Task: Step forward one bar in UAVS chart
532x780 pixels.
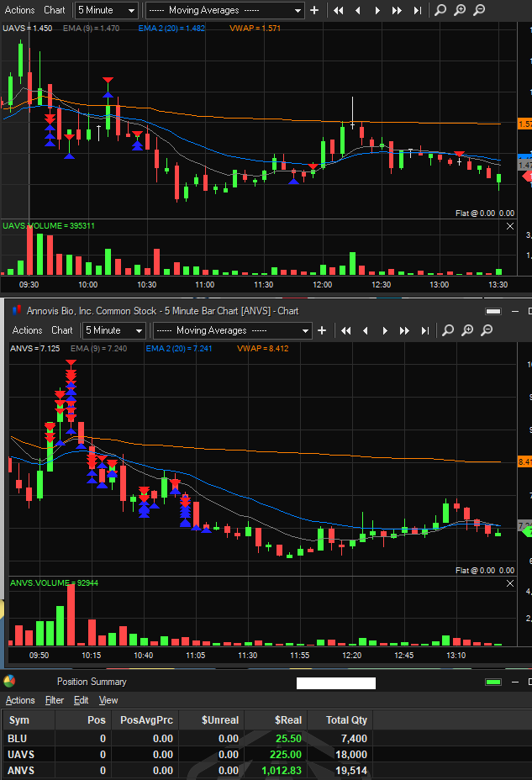Action: (x=377, y=10)
